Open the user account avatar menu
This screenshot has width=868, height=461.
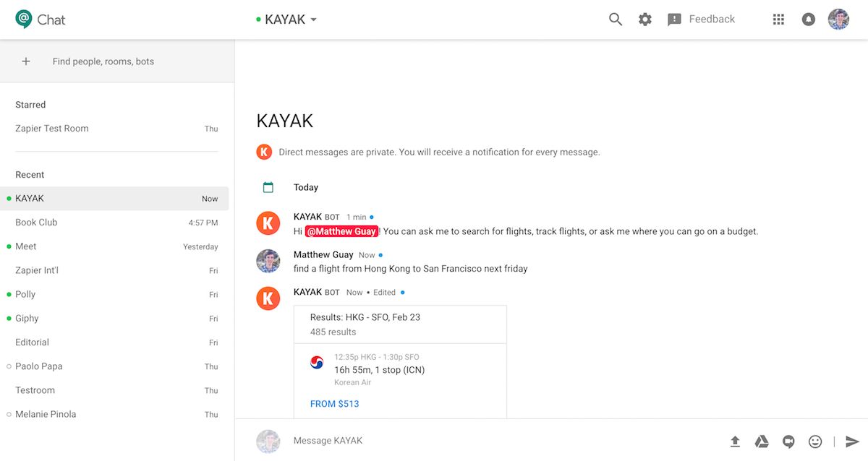(x=838, y=20)
